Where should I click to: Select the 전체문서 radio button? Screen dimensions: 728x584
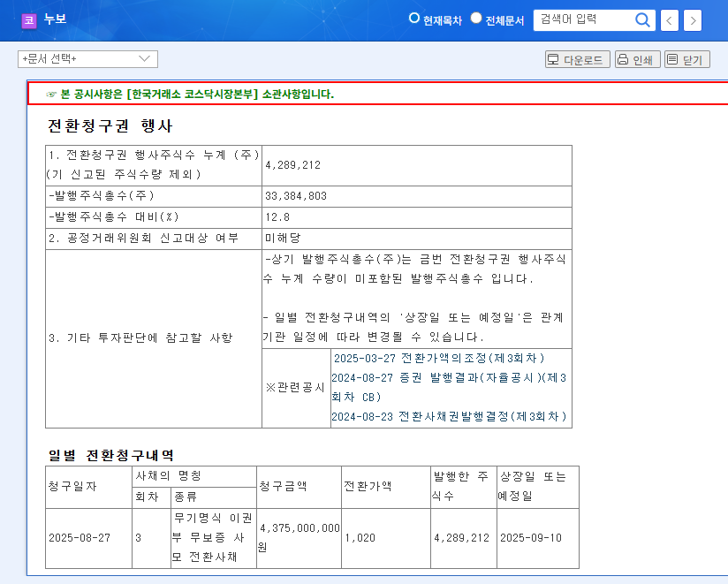pos(476,18)
